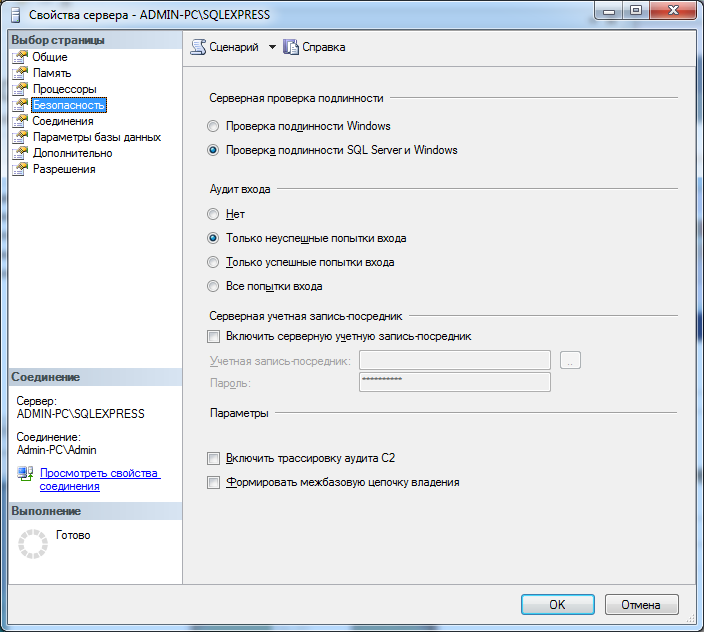Open the Память page
This screenshot has height=632, width=704.
52,73
